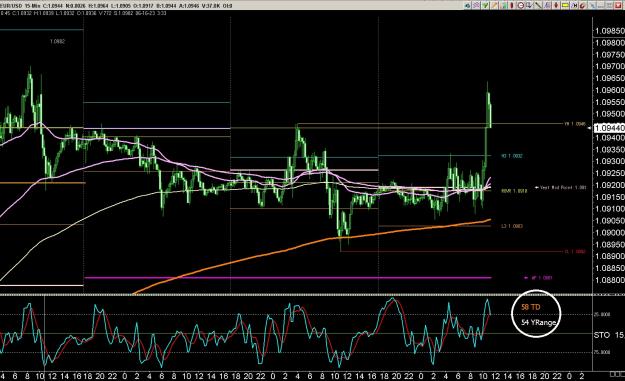Viewport: 625px width, 381px height.
Task: Select the diagonal trend line tool
Action: point(538,6)
